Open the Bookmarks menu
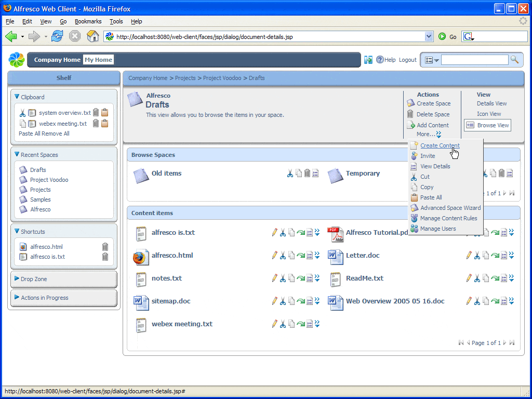532x399 pixels. point(88,21)
